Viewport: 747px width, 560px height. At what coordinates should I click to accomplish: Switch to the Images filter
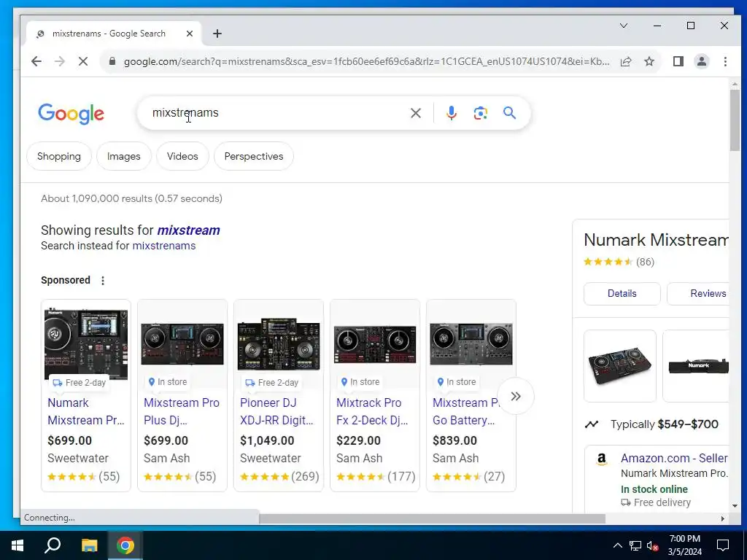pos(124,156)
